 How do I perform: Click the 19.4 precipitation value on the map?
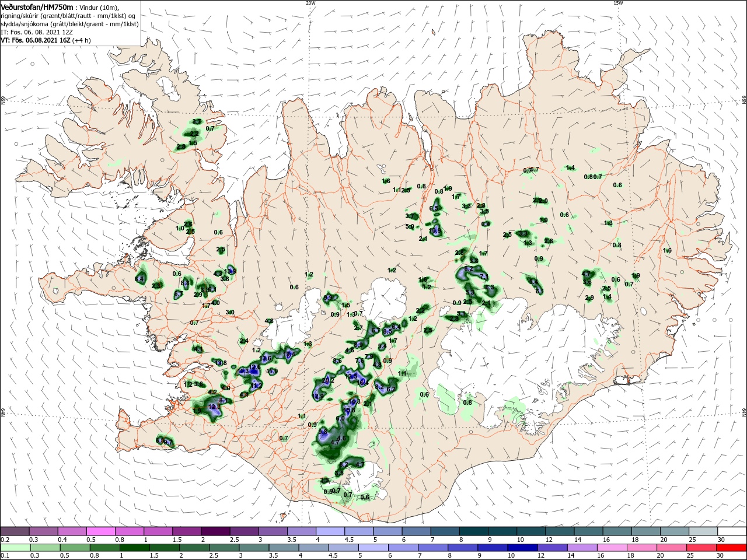coord(289,354)
